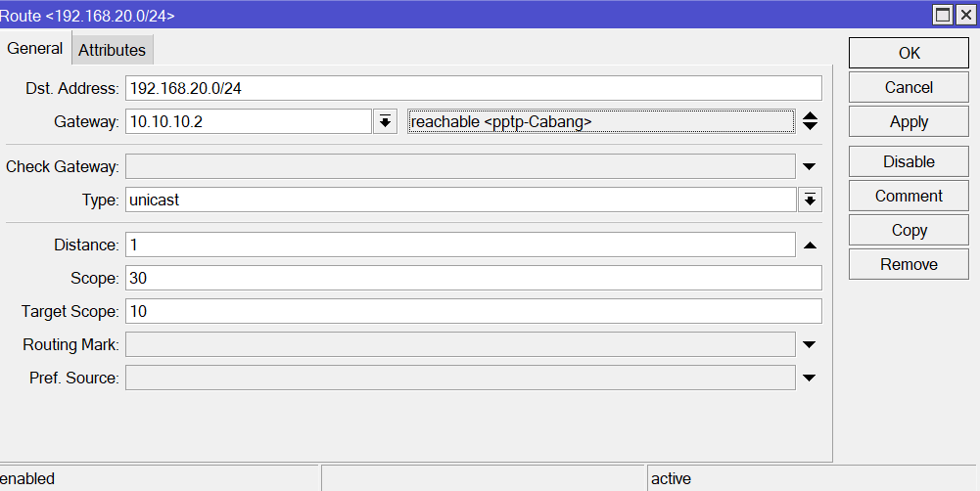Click the 'active' status text
This screenshot has height=491, width=980.
[672, 479]
